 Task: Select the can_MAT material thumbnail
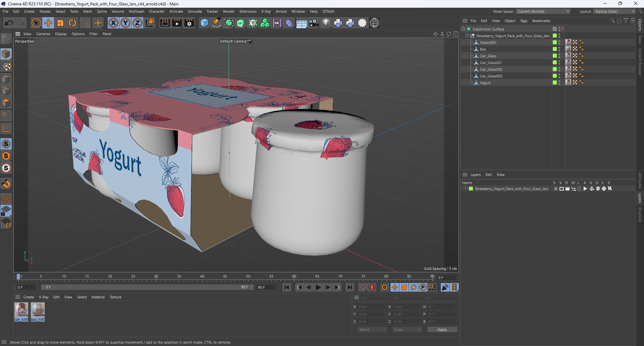(x=21, y=312)
